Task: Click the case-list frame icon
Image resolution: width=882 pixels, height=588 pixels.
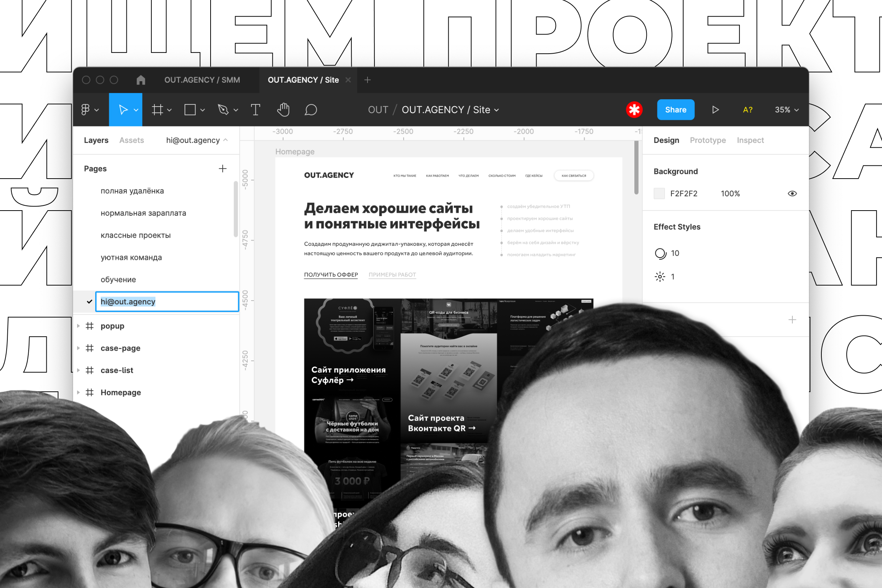Action: [x=90, y=370]
